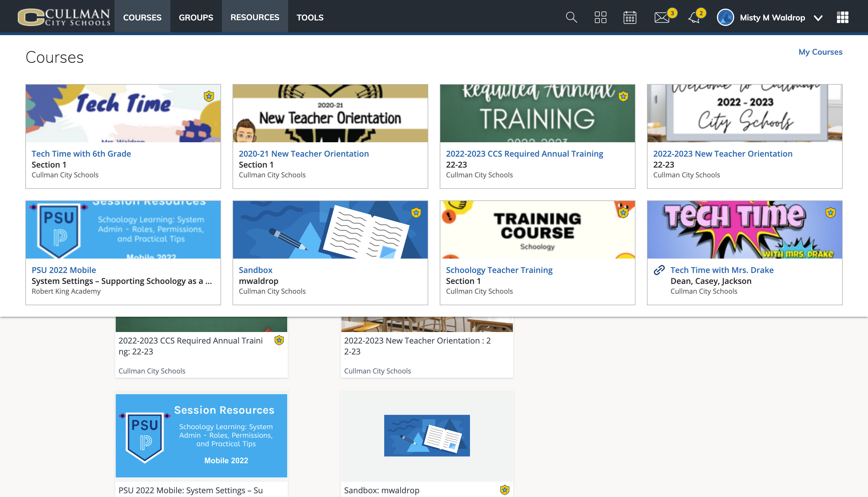This screenshot has width=868, height=497.
Task: Click badge beside background CCS Required Annual Training
Action: click(279, 340)
